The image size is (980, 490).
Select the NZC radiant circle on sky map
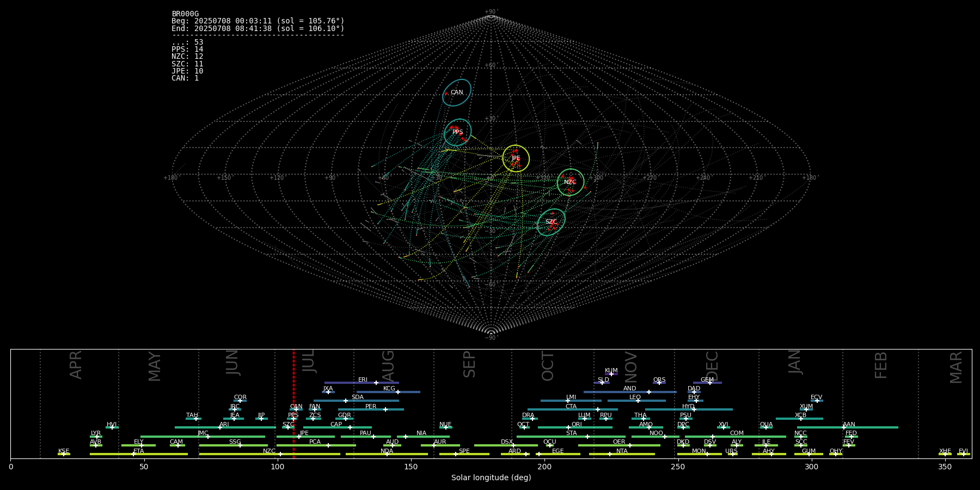tap(571, 182)
